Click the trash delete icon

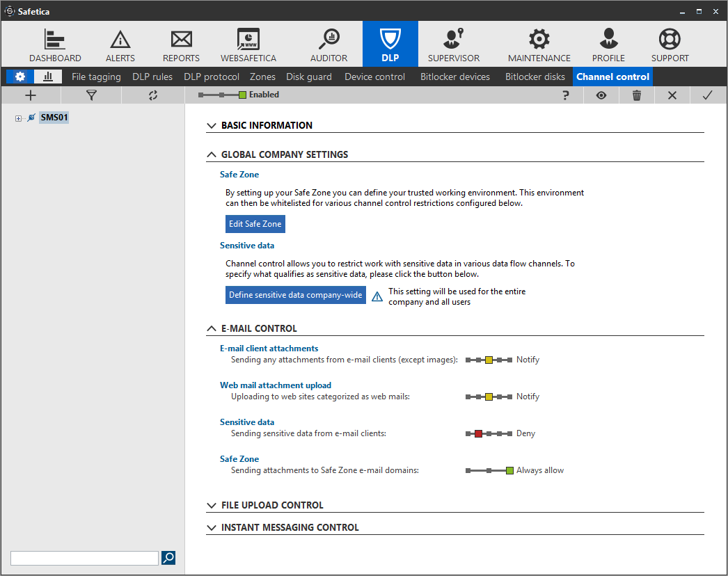click(x=637, y=95)
